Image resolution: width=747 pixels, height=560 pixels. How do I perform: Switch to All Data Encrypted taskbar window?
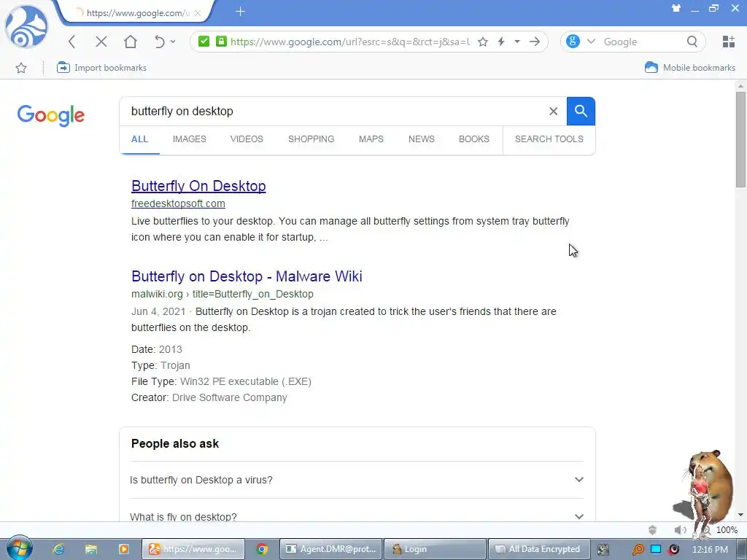(539, 549)
